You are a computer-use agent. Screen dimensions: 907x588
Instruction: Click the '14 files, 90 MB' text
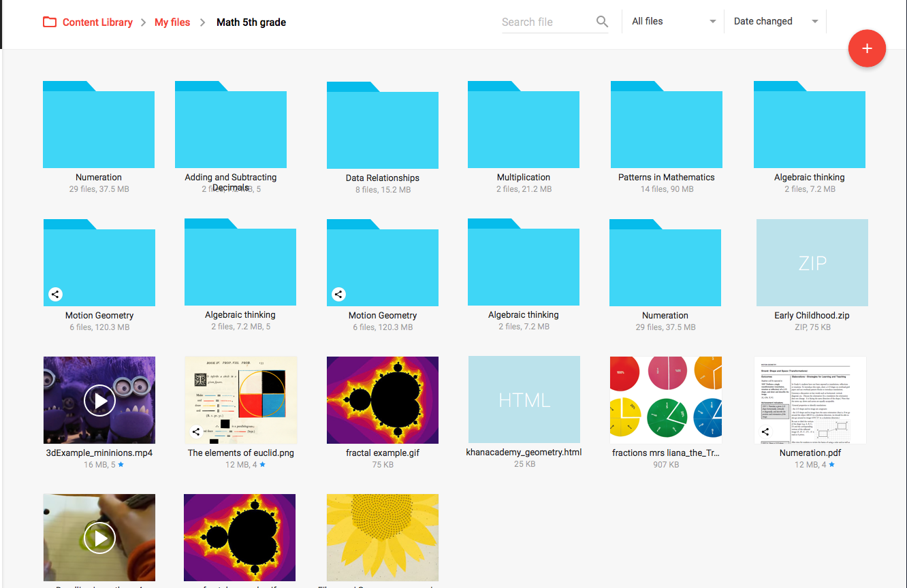667,189
